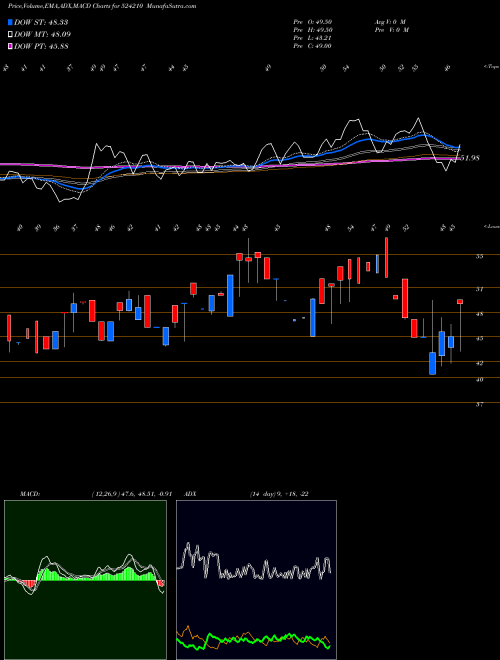Screen dimensions: 500x660
Task: Click the 48 price axis label
Action: (x=479, y=314)
